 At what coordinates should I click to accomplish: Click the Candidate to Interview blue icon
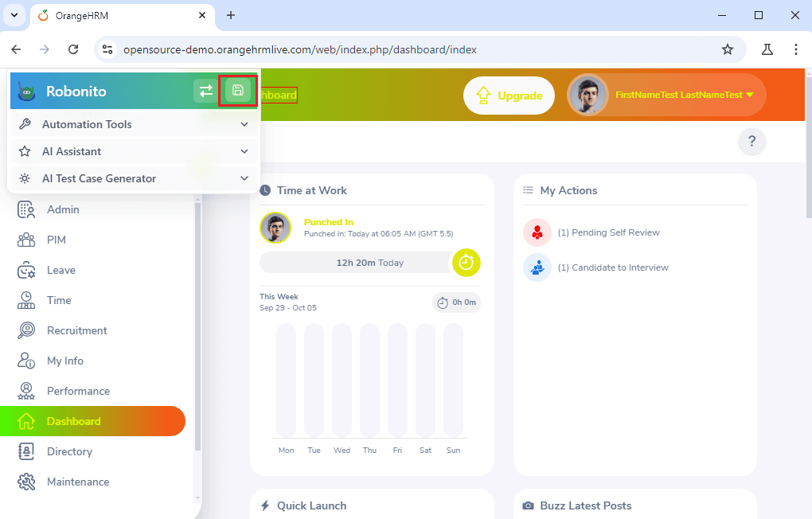[x=537, y=267]
